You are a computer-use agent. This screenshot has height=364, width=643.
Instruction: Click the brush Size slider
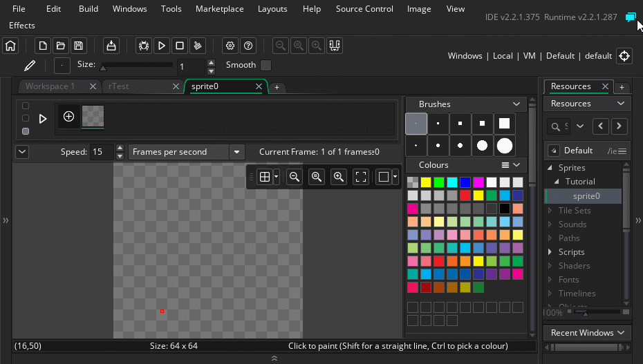137,65
